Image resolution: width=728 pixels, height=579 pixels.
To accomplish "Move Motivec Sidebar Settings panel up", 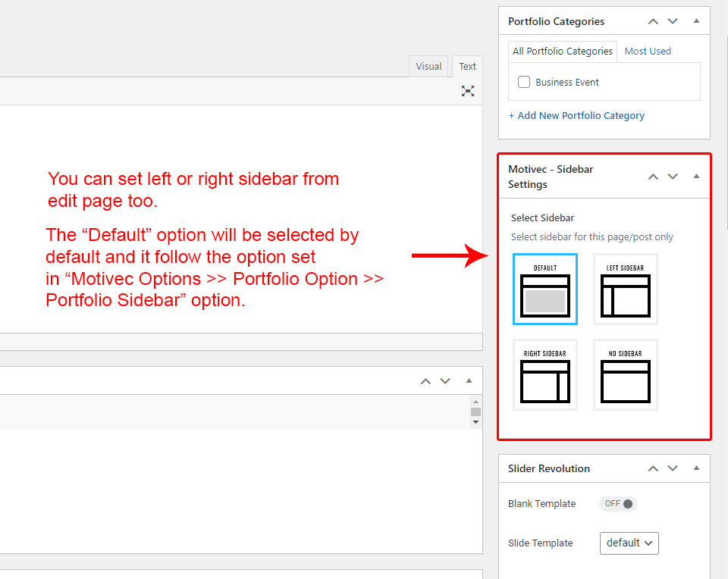I will click(x=653, y=177).
